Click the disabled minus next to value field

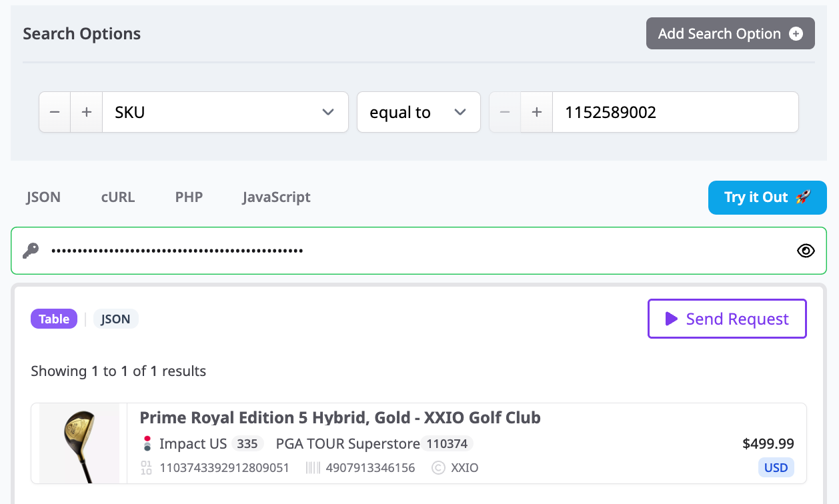[505, 112]
